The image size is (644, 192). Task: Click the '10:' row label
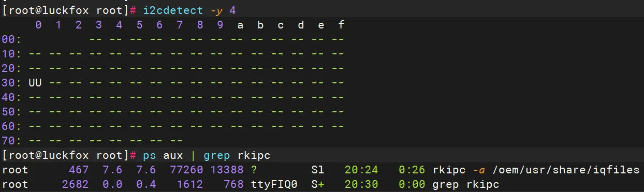(11, 53)
